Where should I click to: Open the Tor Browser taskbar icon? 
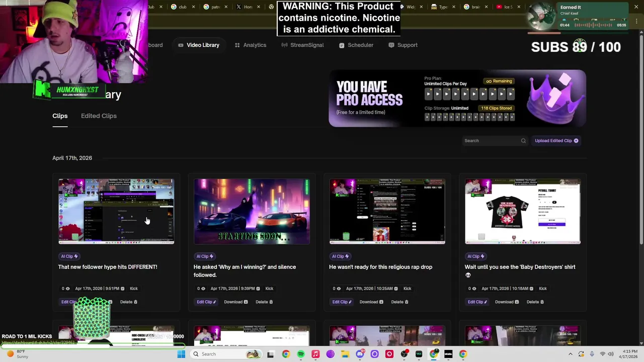330,354
